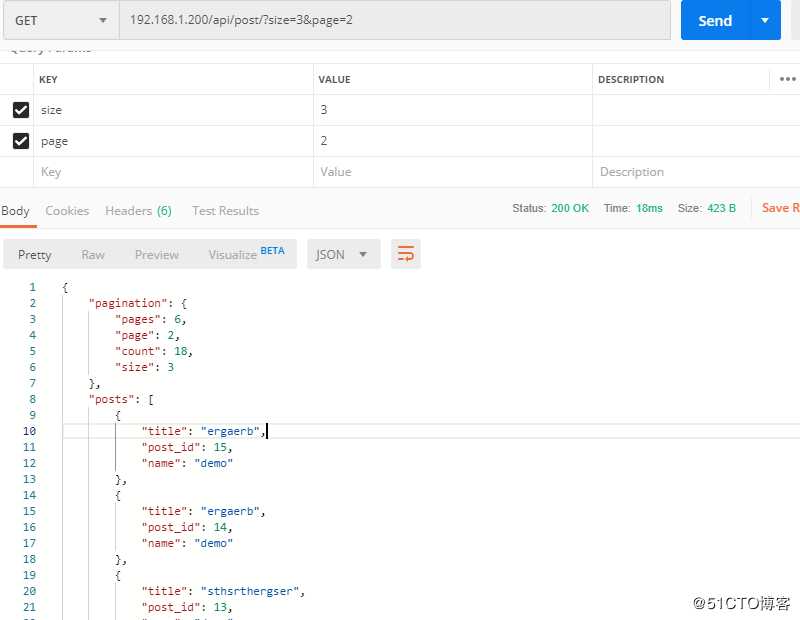Edit the page key cell

[x=173, y=141]
